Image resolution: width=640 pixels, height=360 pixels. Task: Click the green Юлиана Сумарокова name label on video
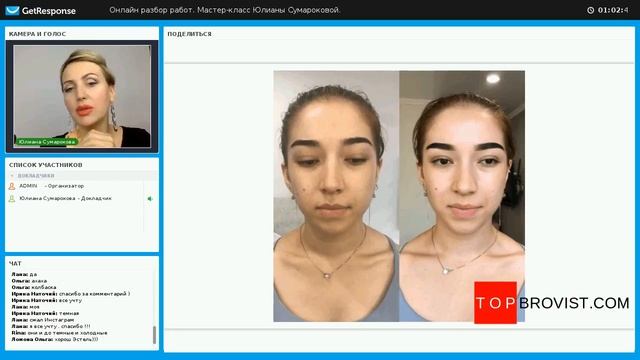tap(47, 142)
